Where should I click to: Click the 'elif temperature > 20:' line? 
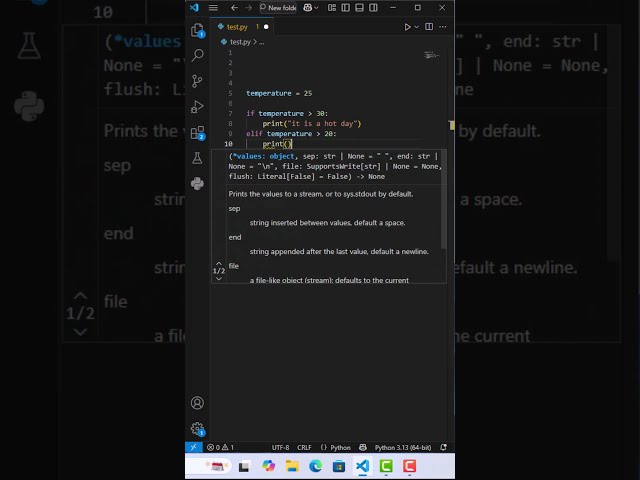(291, 134)
